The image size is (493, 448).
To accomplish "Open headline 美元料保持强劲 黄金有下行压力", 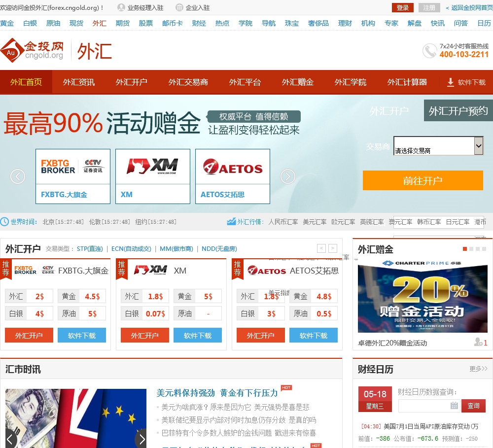I will tap(217, 393).
